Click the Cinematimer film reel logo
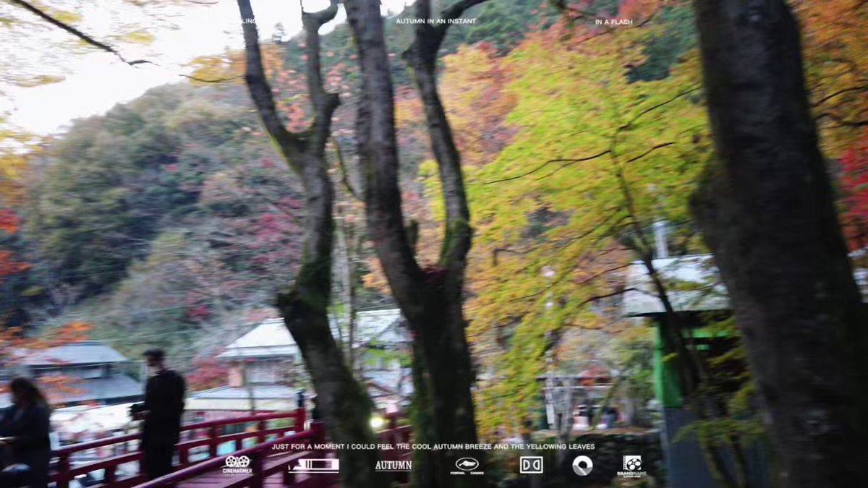Screen dimensions: 868x488 click(237, 464)
